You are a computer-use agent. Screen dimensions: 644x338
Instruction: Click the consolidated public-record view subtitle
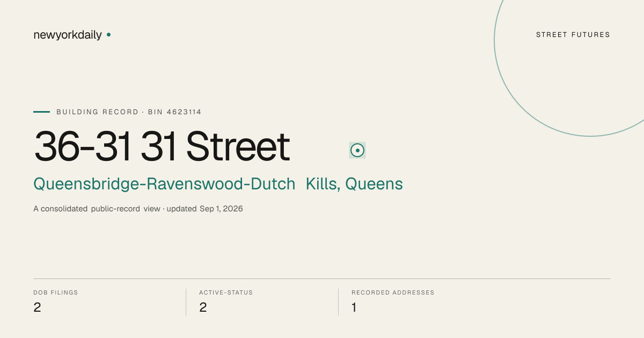(97, 209)
